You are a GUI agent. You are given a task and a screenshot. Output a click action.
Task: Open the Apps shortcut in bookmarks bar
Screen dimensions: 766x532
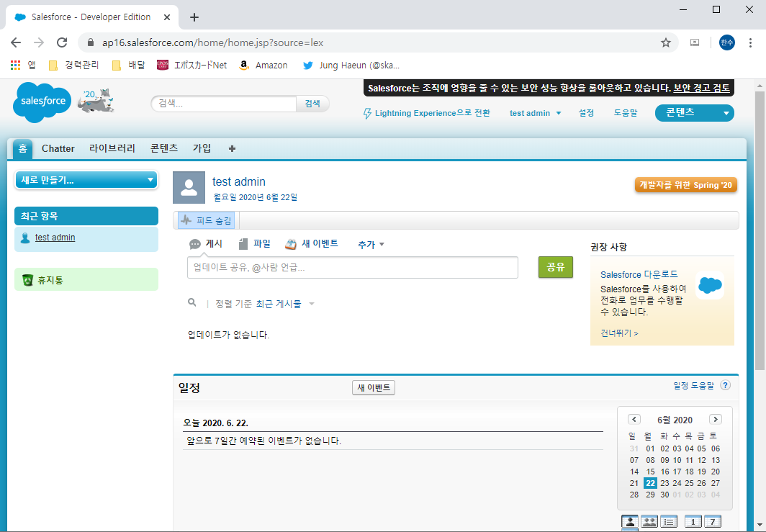[24, 65]
